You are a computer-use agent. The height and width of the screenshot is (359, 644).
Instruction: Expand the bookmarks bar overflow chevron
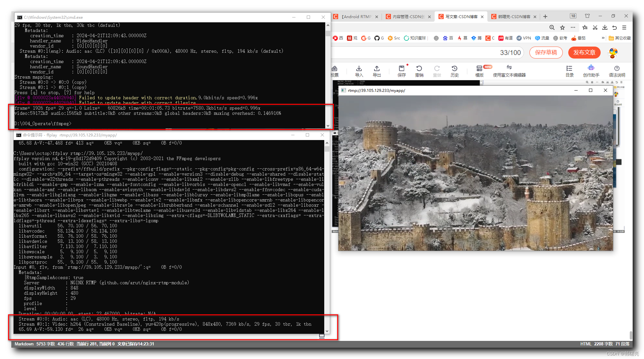point(603,38)
